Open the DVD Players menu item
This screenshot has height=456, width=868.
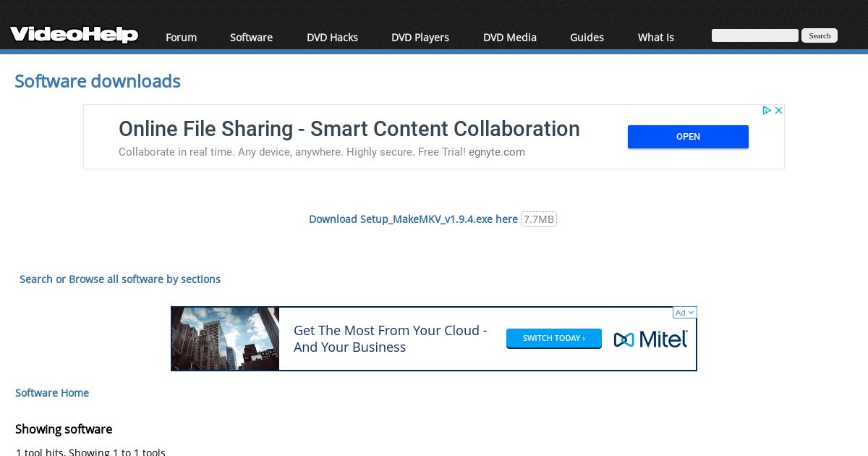click(x=420, y=38)
